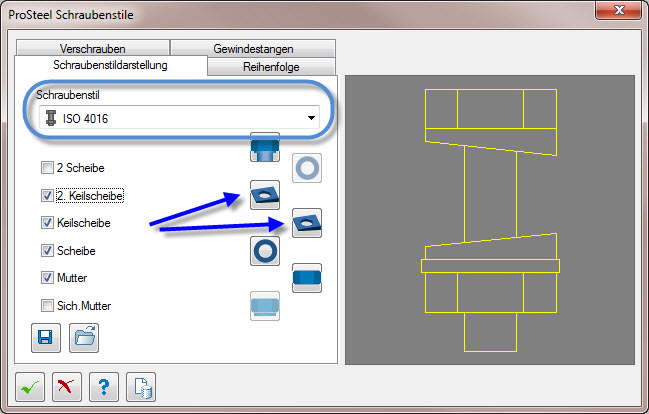The image size is (649, 414).
Task: Uncheck the Keilscheibe checkbox
Action: (47, 223)
